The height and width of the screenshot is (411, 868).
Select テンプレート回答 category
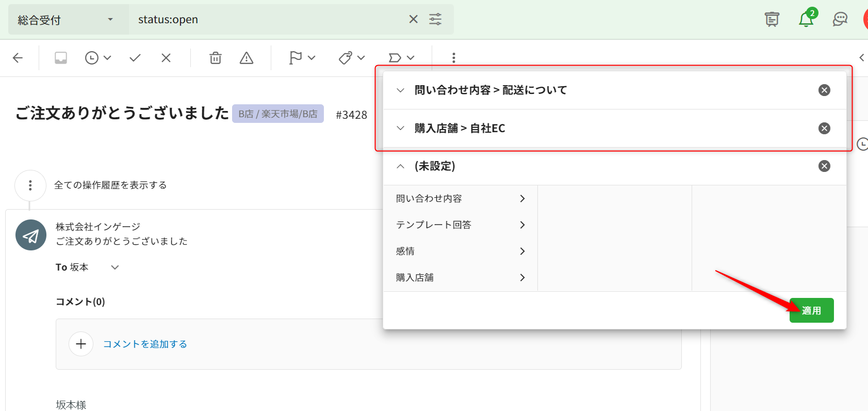460,225
